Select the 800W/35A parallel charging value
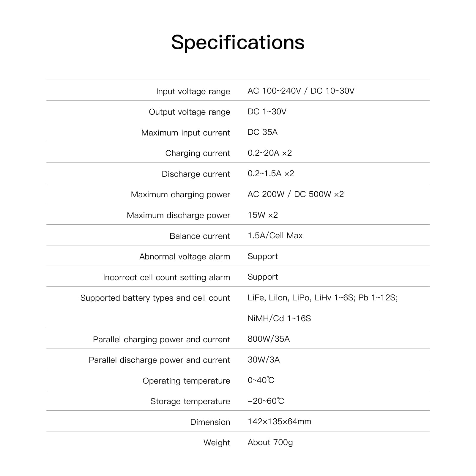The image size is (476, 476). click(x=268, y=339)
